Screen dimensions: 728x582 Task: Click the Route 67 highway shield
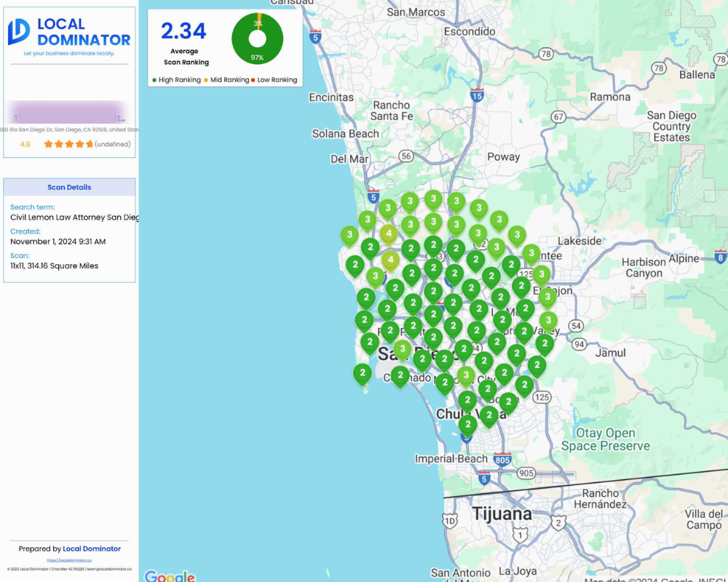[558, 116]
